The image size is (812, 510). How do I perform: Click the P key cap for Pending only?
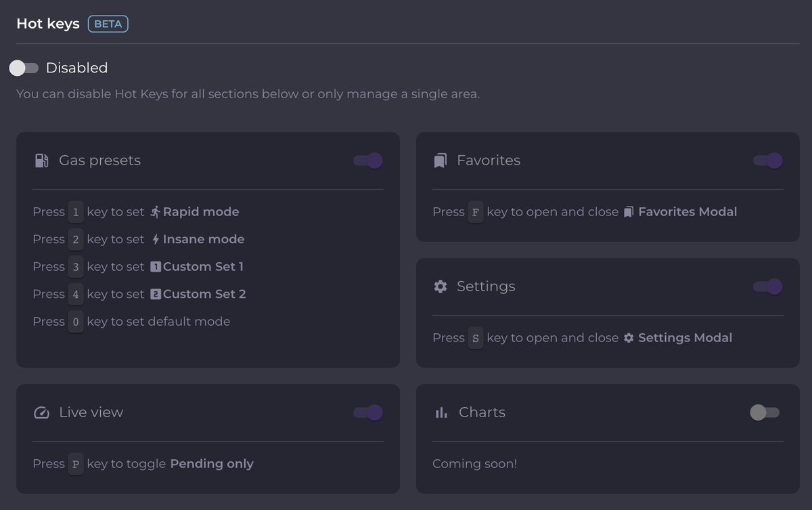tap(76, 464)
